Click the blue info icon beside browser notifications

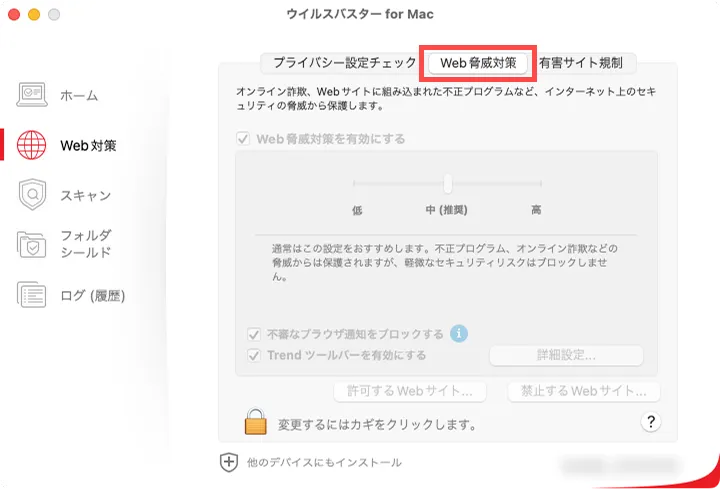(459, 333)
